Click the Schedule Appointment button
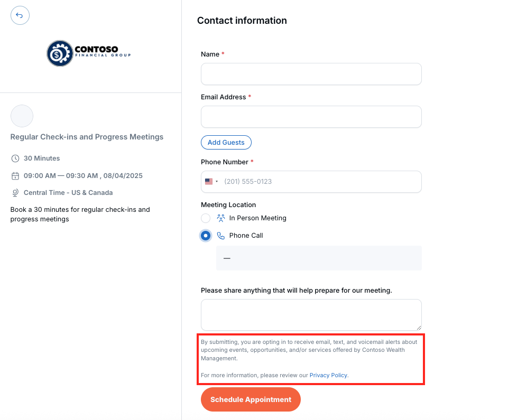This screenshot has height=420, width=508. [x=251, y=399]
